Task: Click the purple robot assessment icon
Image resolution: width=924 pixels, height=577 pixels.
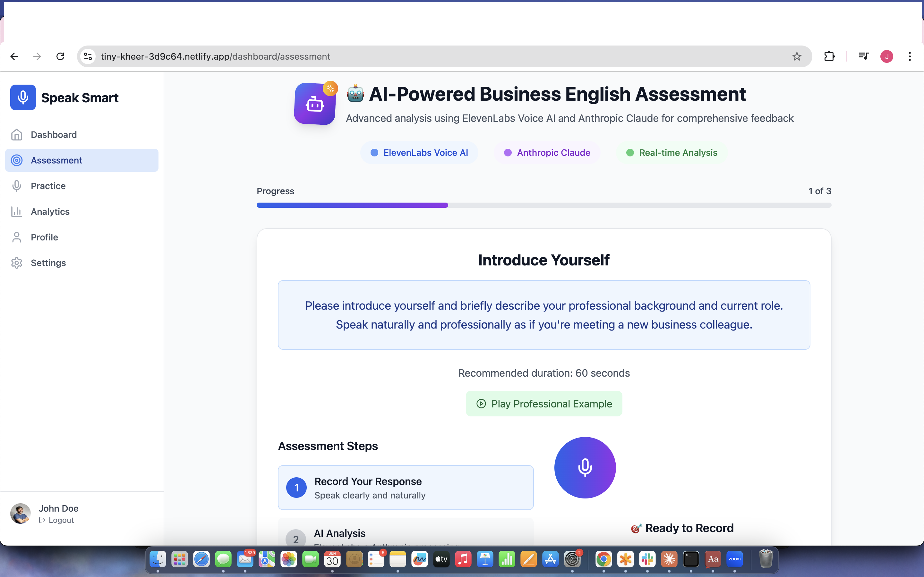Action: (315, 104)
